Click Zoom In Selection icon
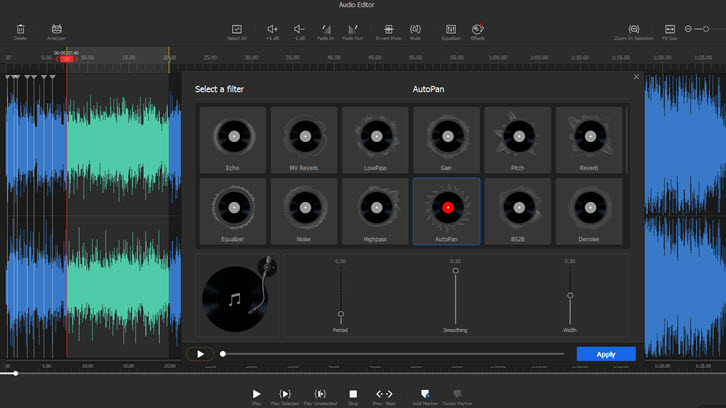 point(634,29)
